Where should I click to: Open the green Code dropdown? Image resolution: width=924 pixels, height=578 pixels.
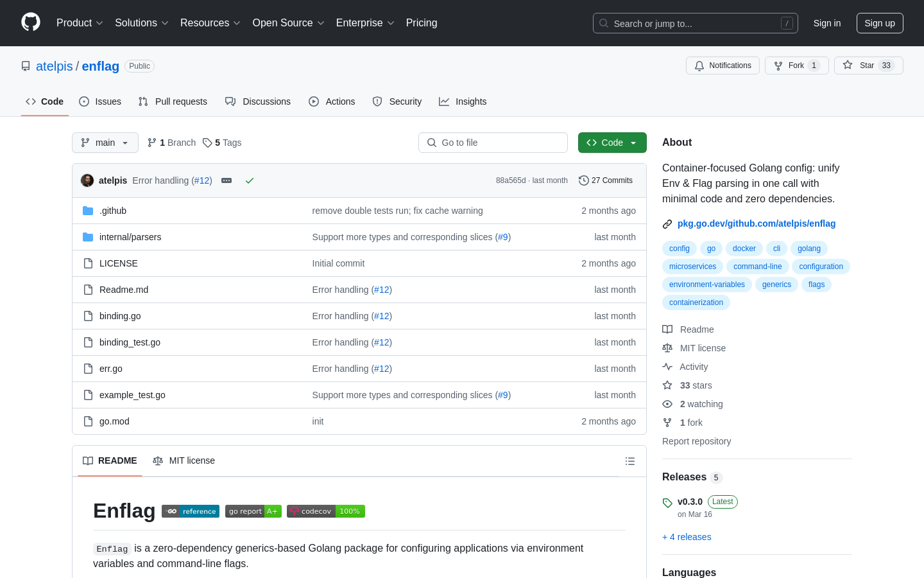[612, 143]
